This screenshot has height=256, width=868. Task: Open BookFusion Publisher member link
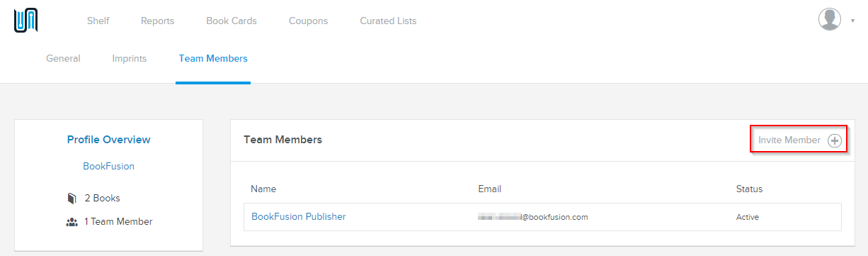click(x=299, y=217)
